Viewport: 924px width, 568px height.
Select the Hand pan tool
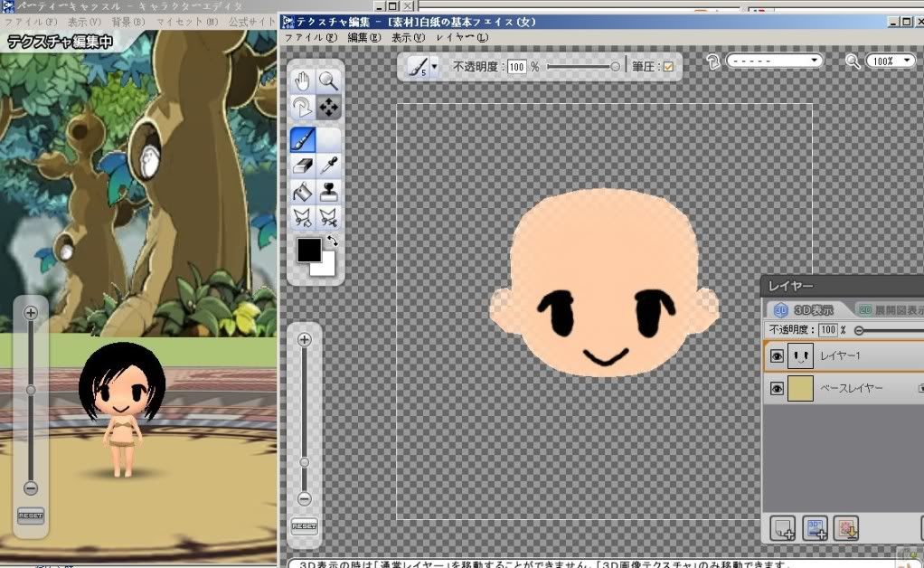(302, 80)
